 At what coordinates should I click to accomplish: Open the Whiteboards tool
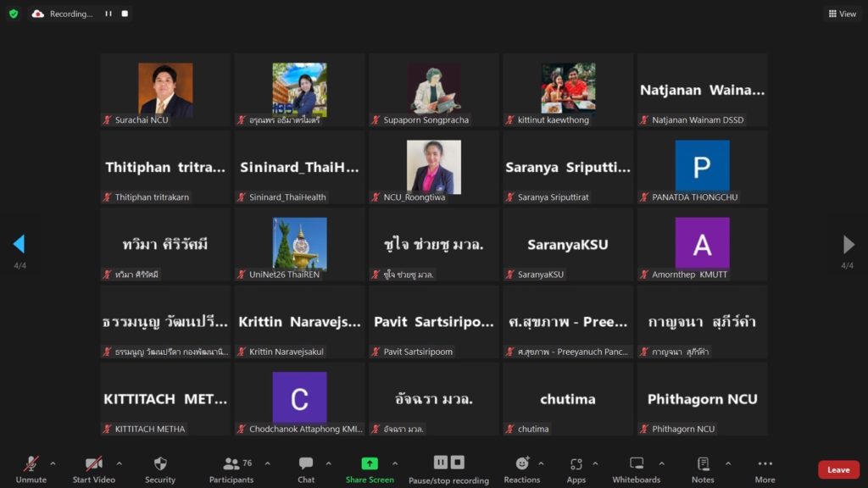click(636, 464)
